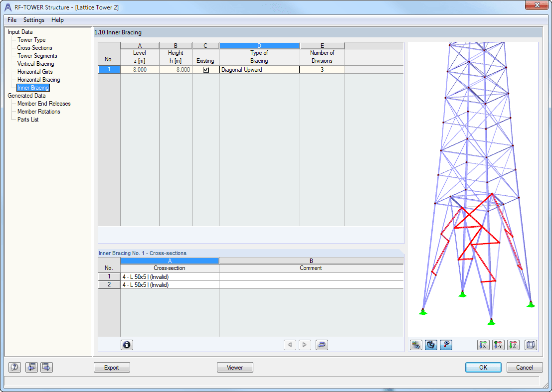Toggle the eye show-selection icon

446,345
